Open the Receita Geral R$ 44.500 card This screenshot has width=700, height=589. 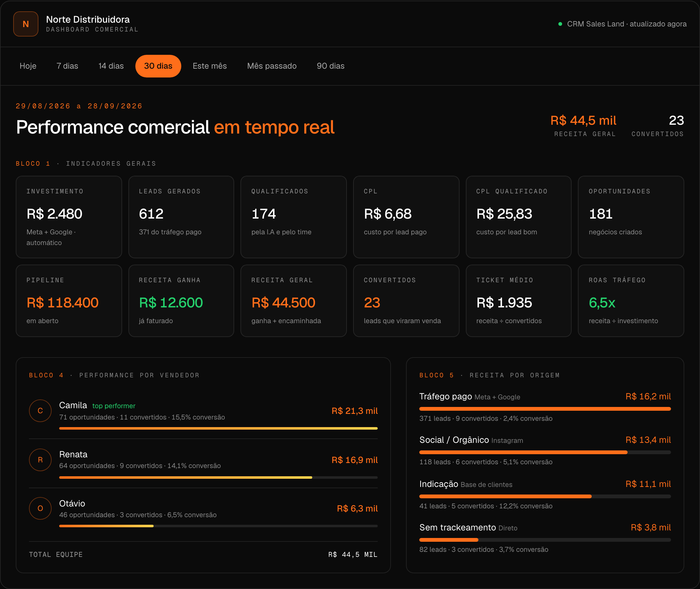tap(294, 301)
